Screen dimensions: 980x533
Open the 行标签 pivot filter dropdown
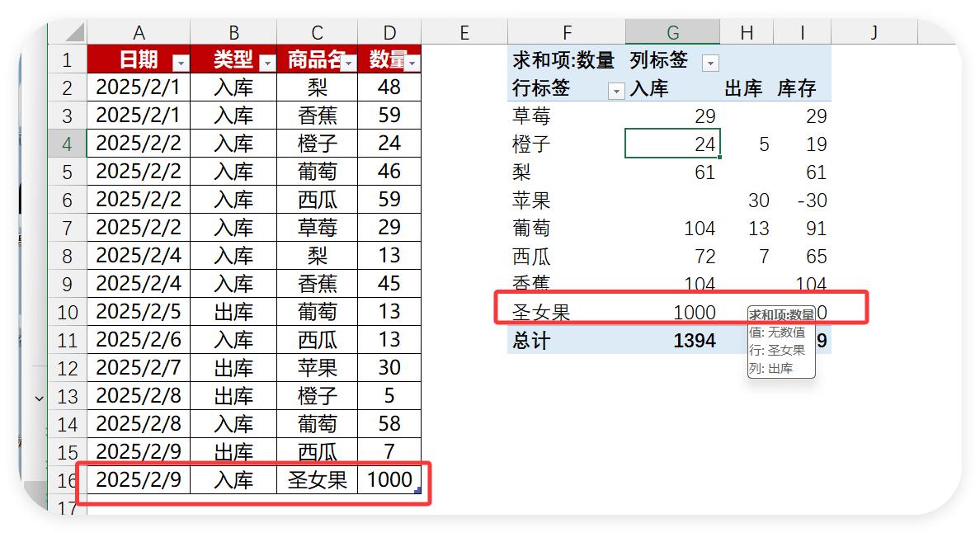pyautogui.click(x=616, y=92)
